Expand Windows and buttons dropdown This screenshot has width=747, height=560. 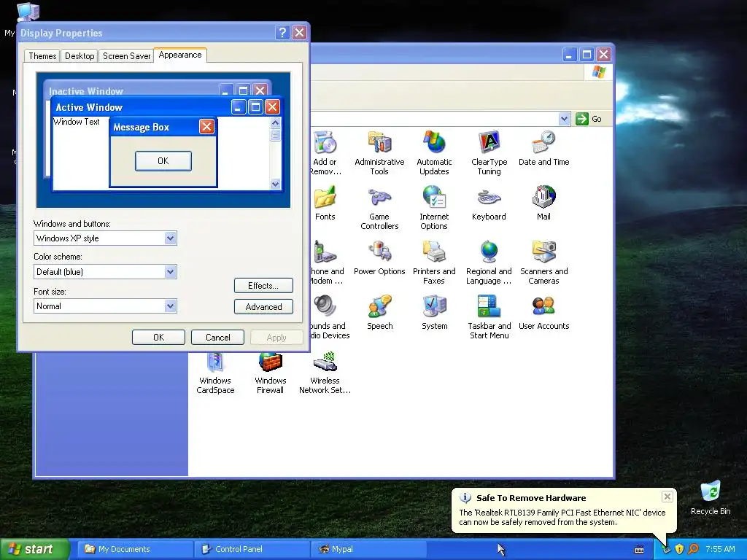tap(170, 238)
